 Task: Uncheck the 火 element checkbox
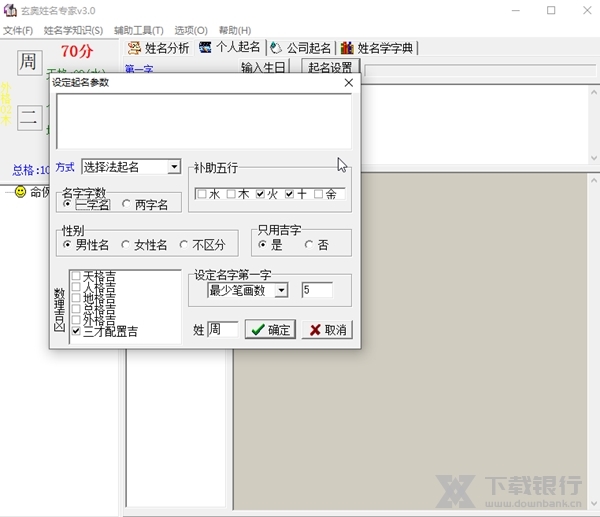[260, 194]
